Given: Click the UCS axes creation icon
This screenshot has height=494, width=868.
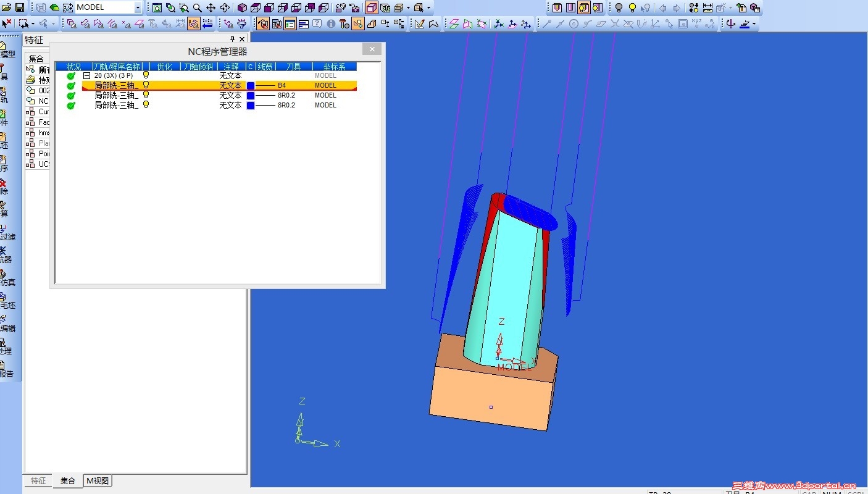Looking at the screenshot, I should [498, 24].
